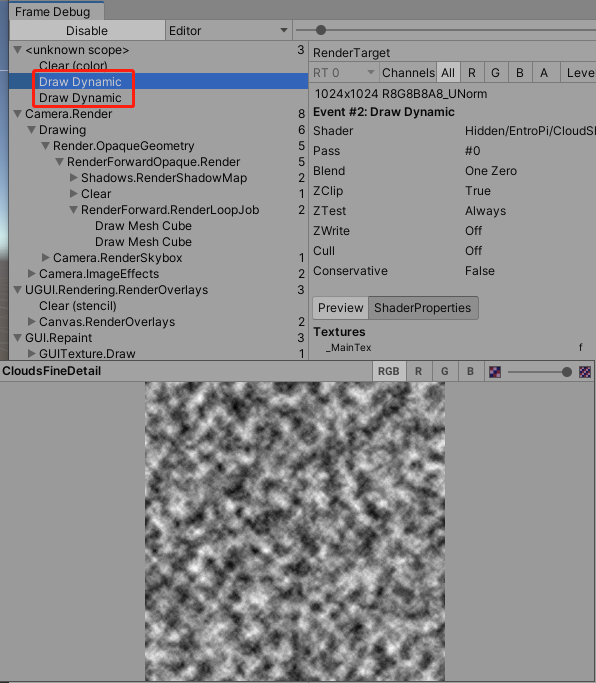Click the Hidden/EntroPi shader name value
Viewport: 596px width, 683px height.
tap(530, 131)
